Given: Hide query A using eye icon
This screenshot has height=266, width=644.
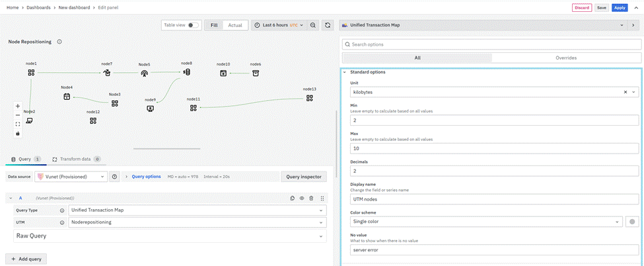Looking at the screenshot, I should [302, 198].
